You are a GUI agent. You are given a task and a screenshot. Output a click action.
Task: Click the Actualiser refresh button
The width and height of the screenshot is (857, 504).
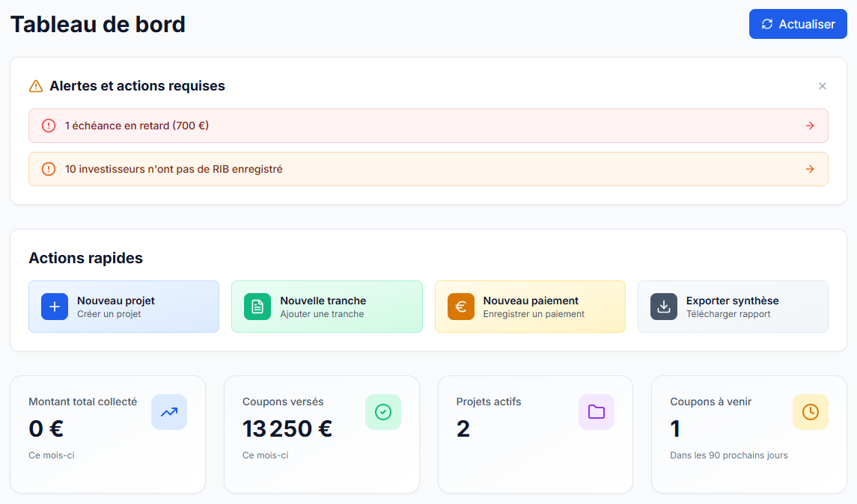point(797,24)
